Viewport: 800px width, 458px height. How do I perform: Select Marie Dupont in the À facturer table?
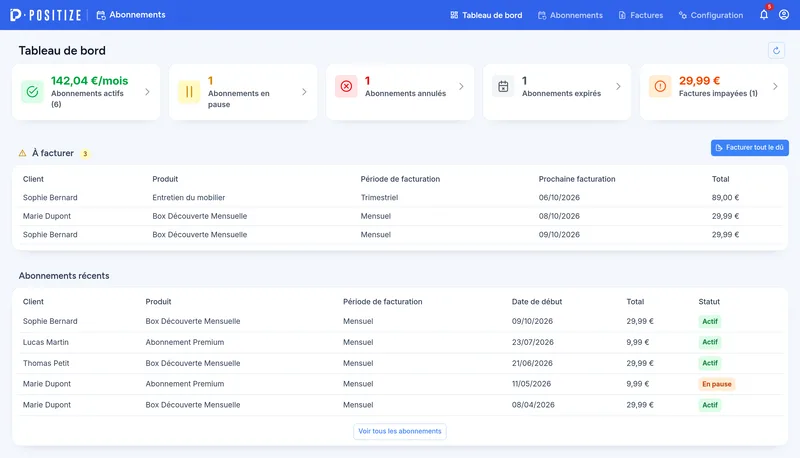tap(47, 216)
